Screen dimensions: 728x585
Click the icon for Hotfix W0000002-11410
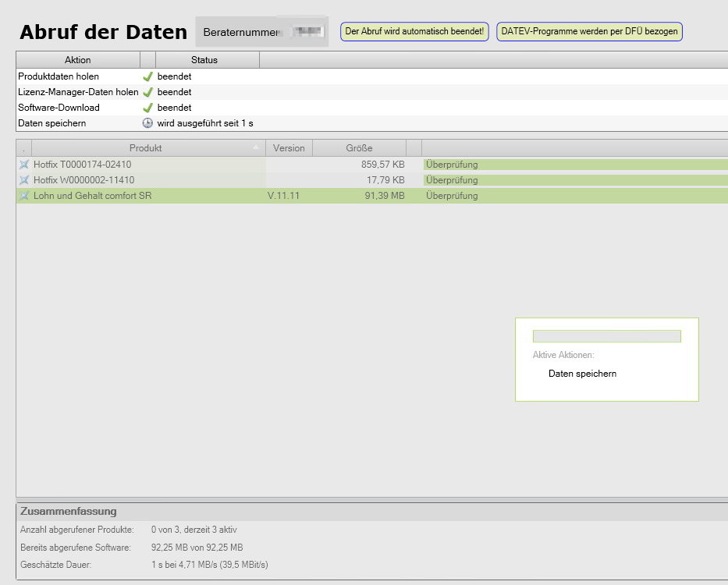coord(23,180)
